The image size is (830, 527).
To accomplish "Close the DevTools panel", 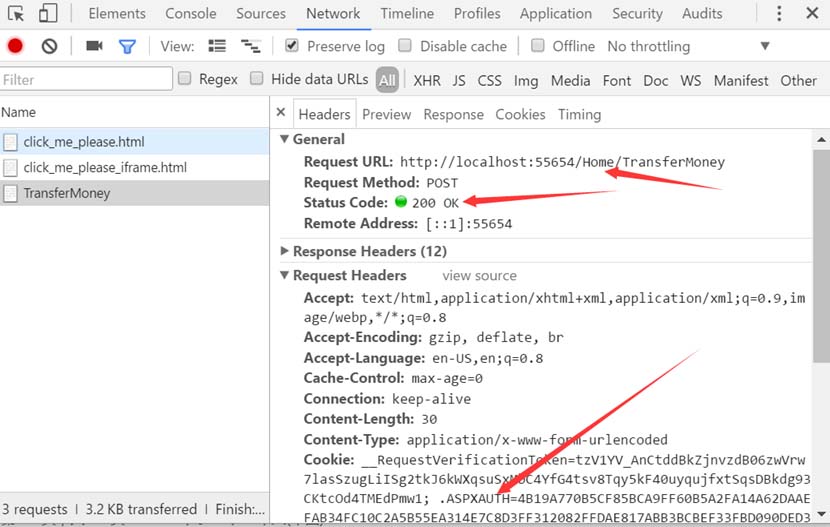I will click(x=812, y=13).
